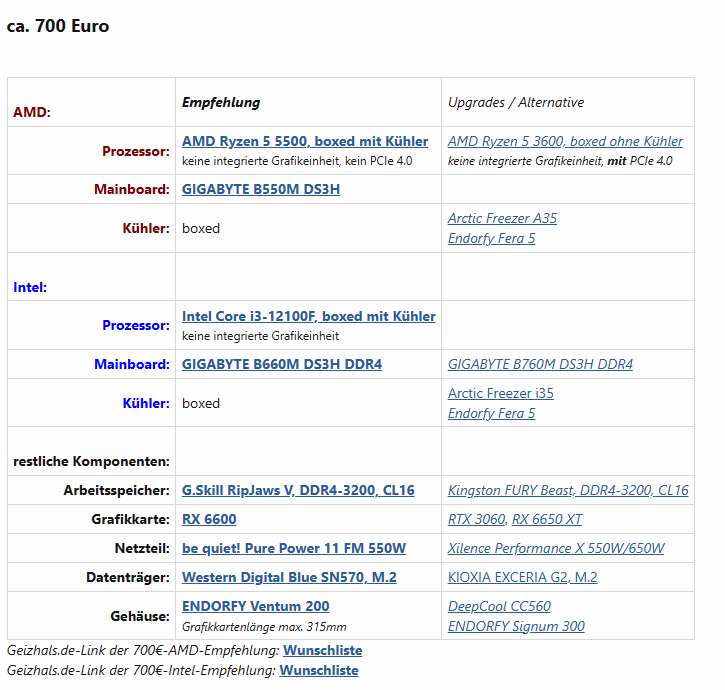Viewport: 725px width, 690px height.
Task: Open RX 6600 graphics card link
Action: click(209, 519)
